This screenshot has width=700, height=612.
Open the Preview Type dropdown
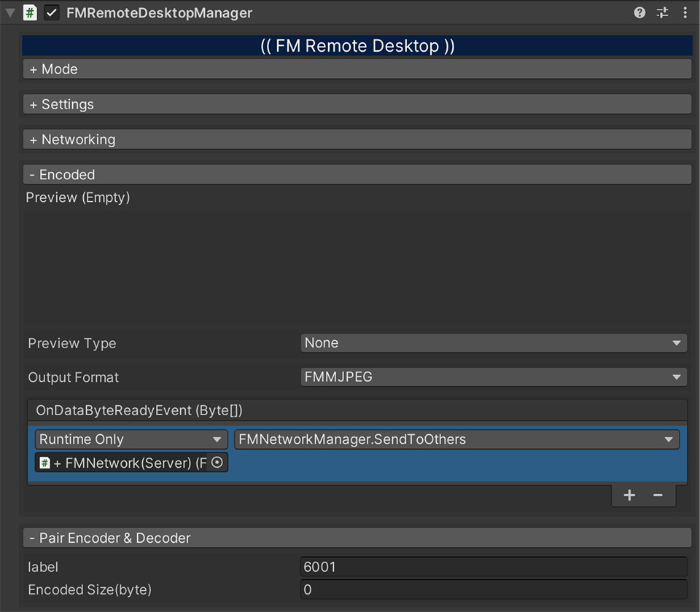(493, 342)
